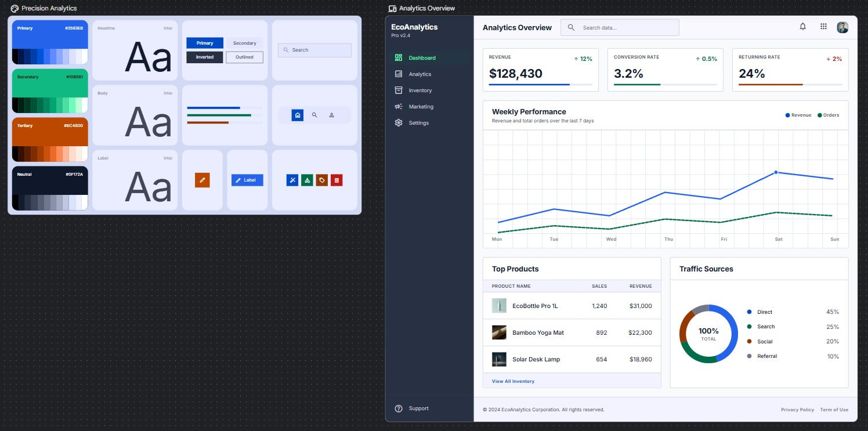
Task: Click the search icon in the navigation pill
Action: click(x=314, y=115)
